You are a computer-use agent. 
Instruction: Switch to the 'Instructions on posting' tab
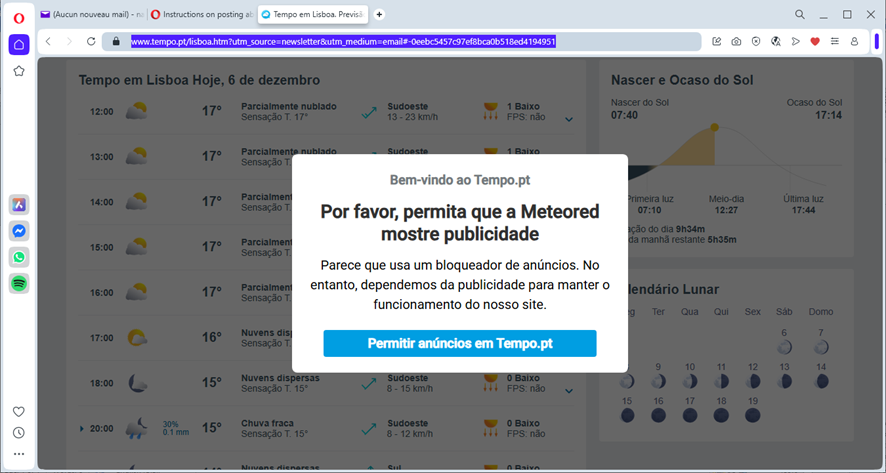click(202, 15)
